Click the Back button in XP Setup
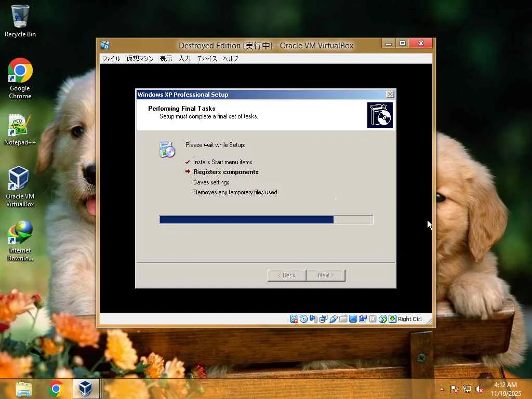The image size is (532, 399). tap(287, 275)
